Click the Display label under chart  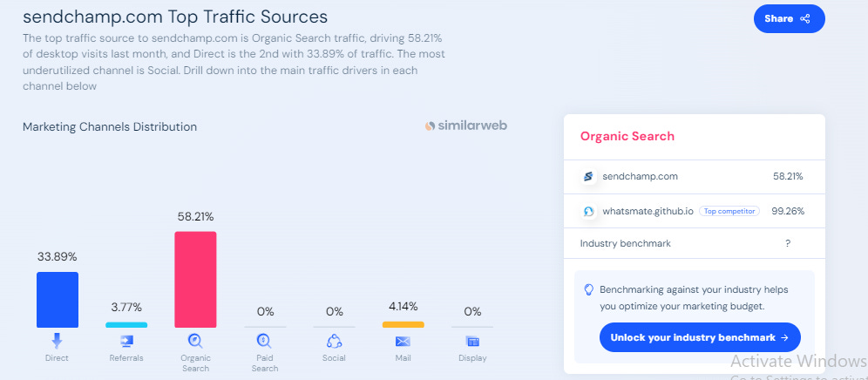(472, 358)
